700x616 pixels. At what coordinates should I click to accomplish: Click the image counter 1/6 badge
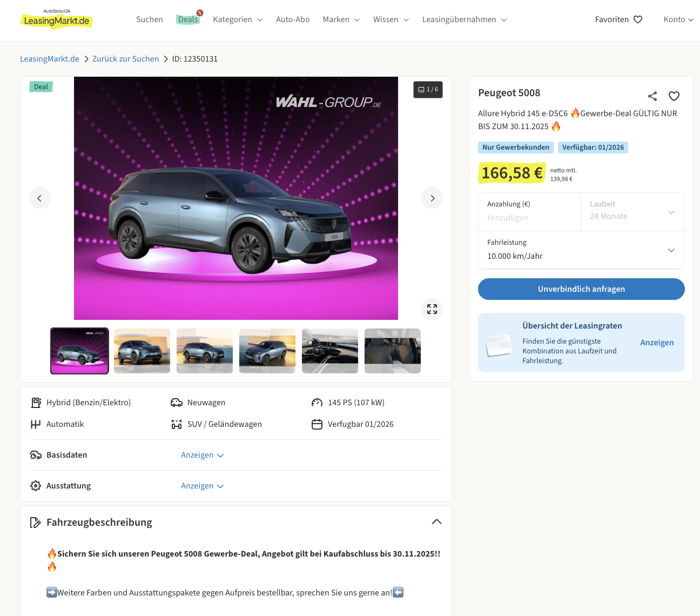pos(428,90)
